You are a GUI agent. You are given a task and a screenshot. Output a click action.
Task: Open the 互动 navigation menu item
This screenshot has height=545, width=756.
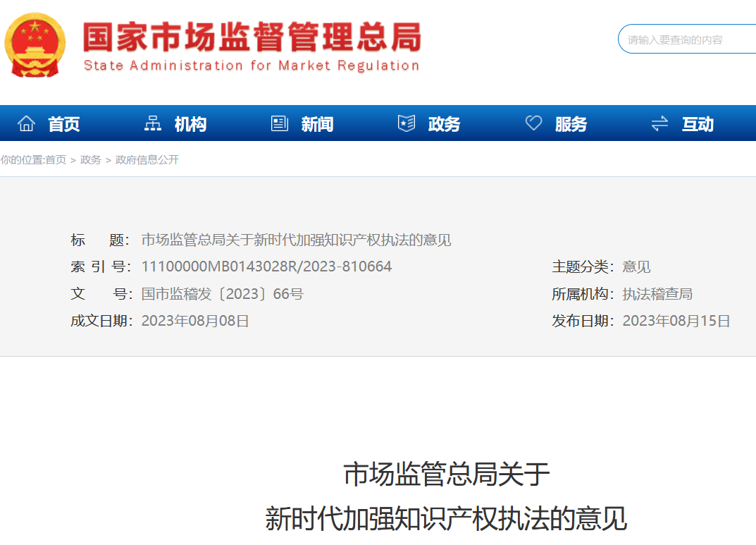point(698,125)
